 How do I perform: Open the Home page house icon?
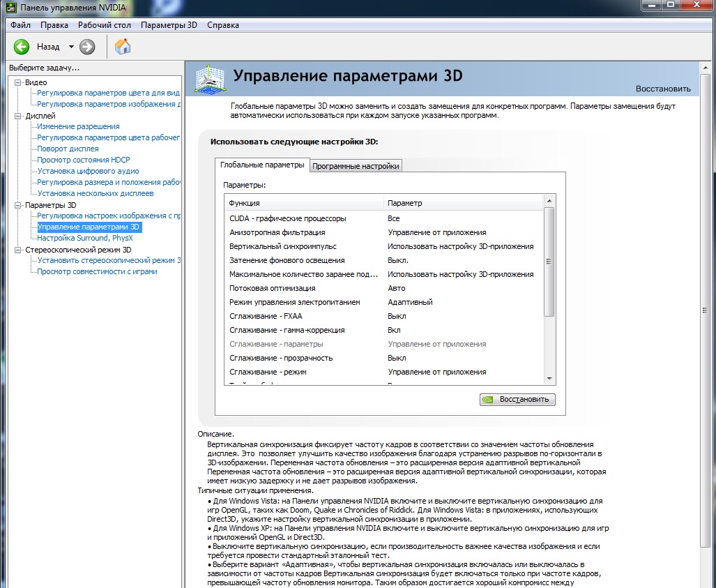pyautogui.click(x=123, y=47)
